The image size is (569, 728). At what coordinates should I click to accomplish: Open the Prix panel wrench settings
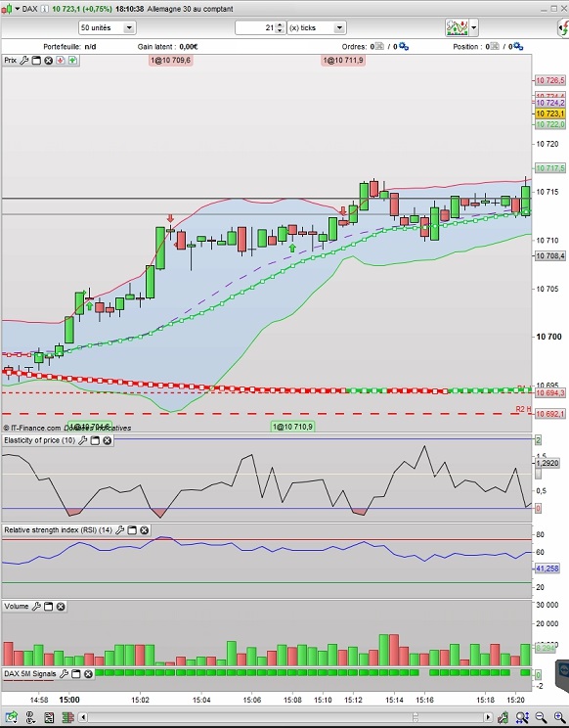coord(24,61)
